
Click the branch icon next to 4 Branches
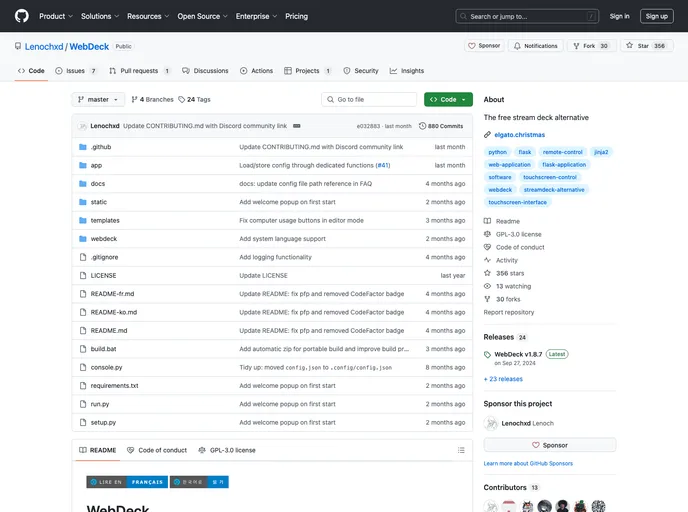coord(134,100)
